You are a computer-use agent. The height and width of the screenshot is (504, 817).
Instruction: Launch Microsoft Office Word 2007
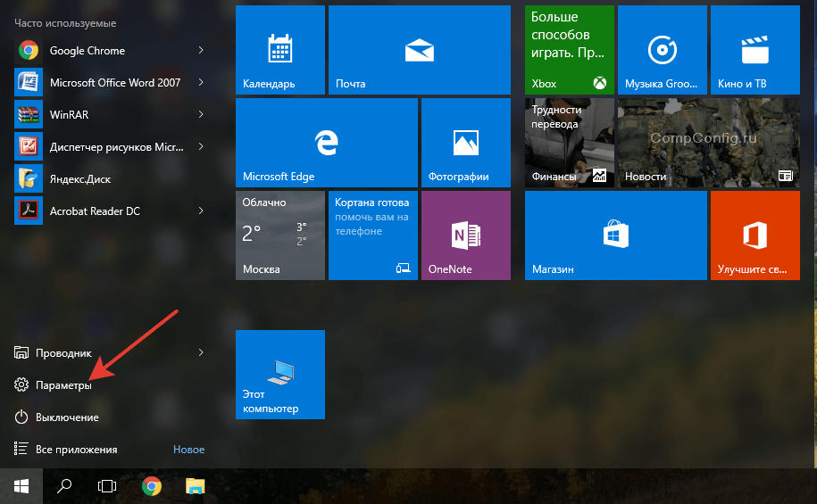[x=110, y=82]
